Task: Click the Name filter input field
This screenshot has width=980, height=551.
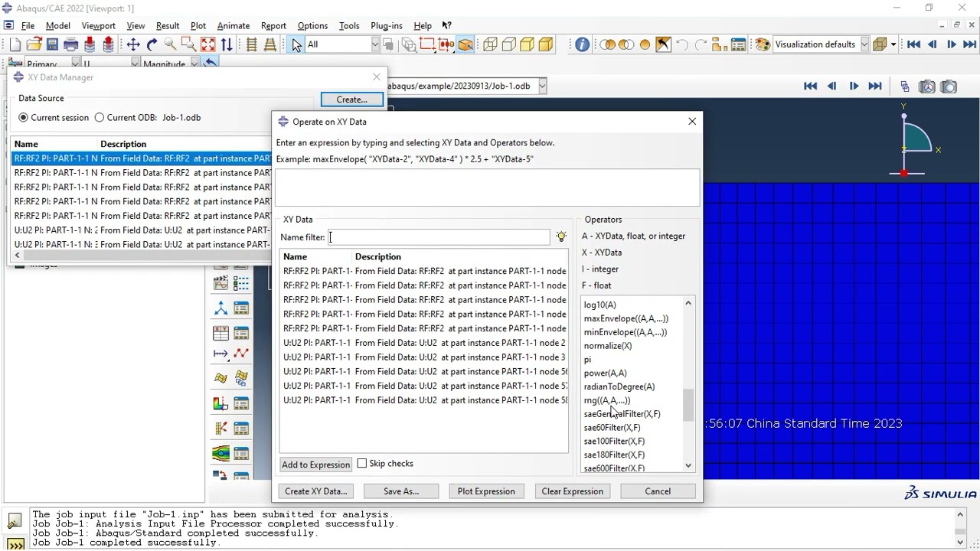Action: tap(439, 237)
